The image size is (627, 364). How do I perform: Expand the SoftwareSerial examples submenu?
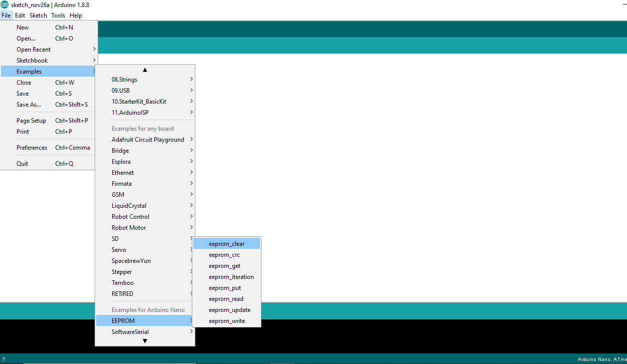130,331
